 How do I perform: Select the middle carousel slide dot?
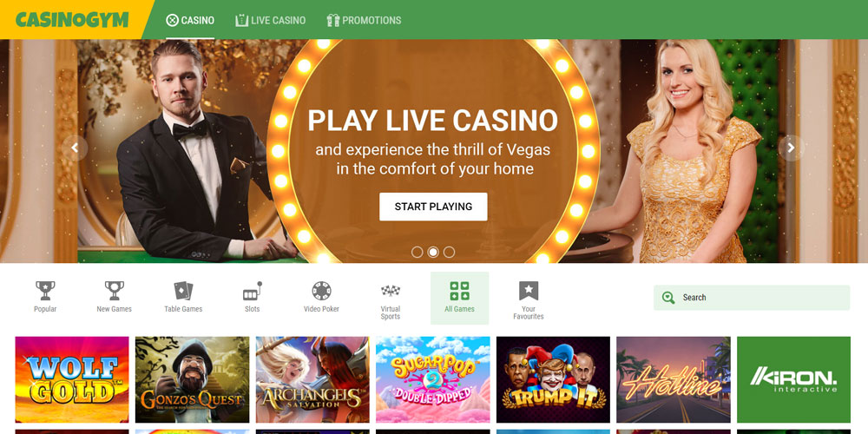click(433, 253)
